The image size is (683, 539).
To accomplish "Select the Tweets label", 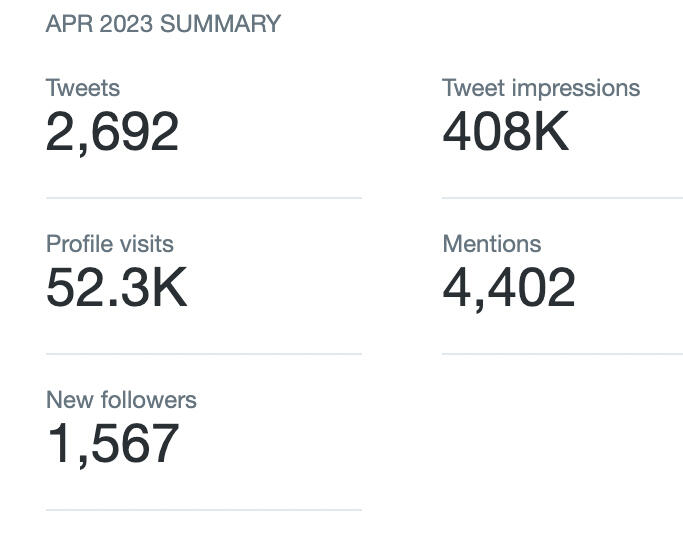I will (83, 88).
